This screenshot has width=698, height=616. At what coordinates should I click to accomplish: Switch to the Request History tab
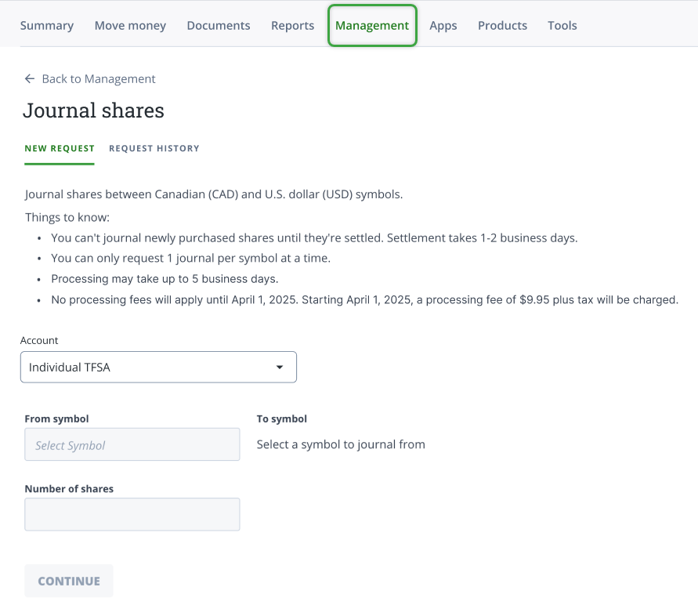[x=154, y=148]
